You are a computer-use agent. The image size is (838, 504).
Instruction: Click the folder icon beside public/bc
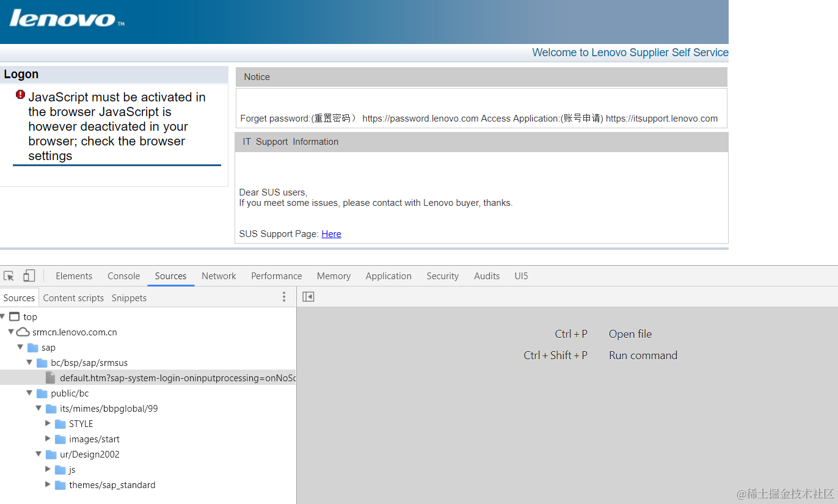42,393
